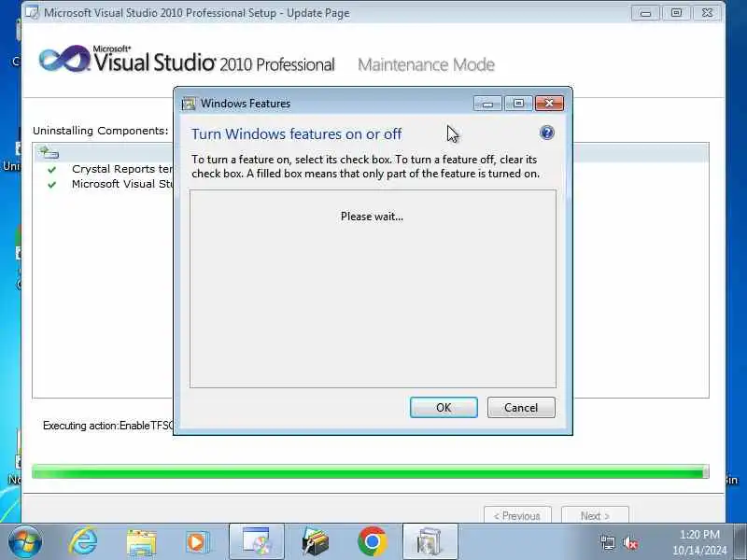Cancel the Windows Features dialog
Screen dimensions: 747x560
(x=521, y=408)
